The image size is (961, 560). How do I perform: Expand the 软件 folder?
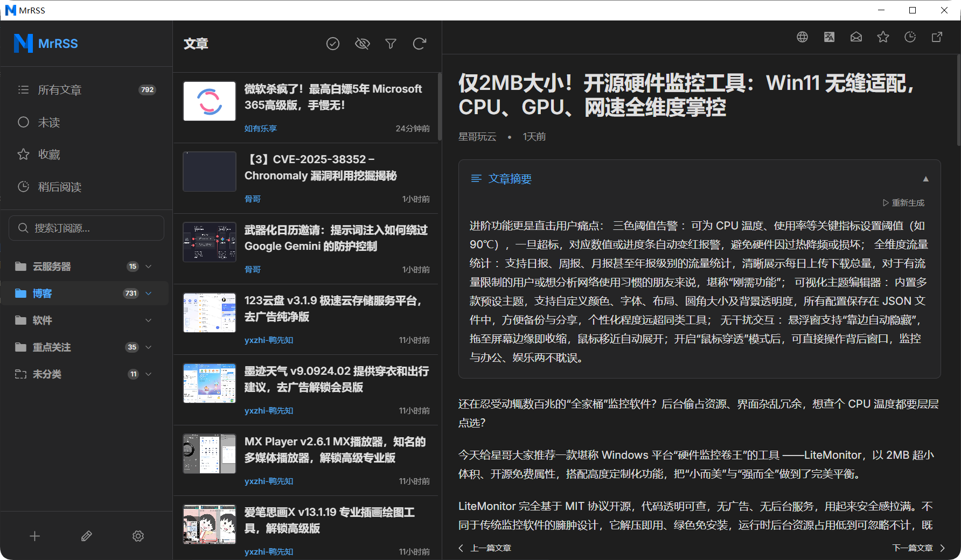pyautogui.click(x=149, y=320)
